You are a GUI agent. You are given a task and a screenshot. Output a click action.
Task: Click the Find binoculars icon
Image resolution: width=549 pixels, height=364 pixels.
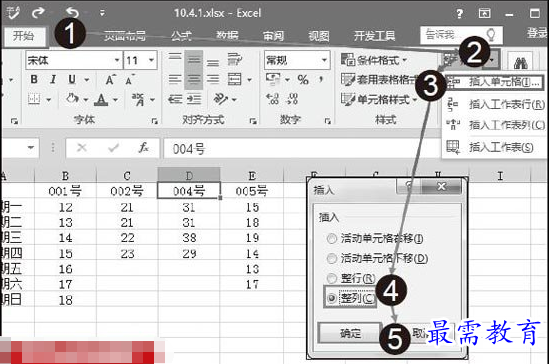[x=521, y=63]
